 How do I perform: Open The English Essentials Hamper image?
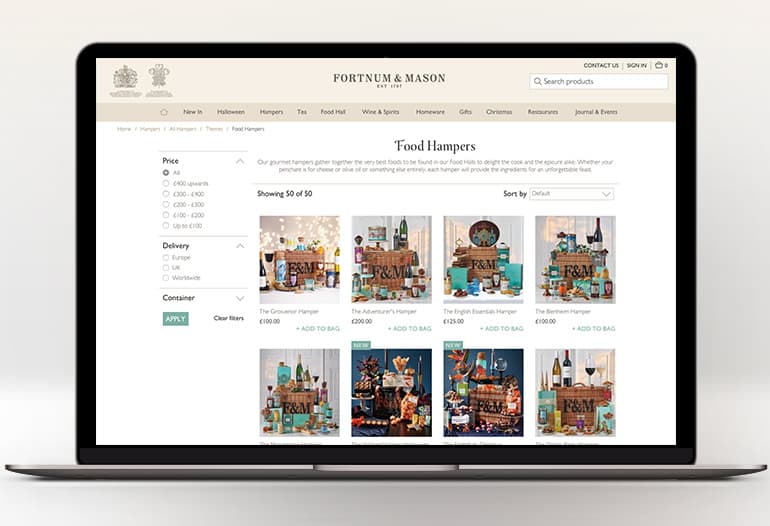click(x=483, y=260)
